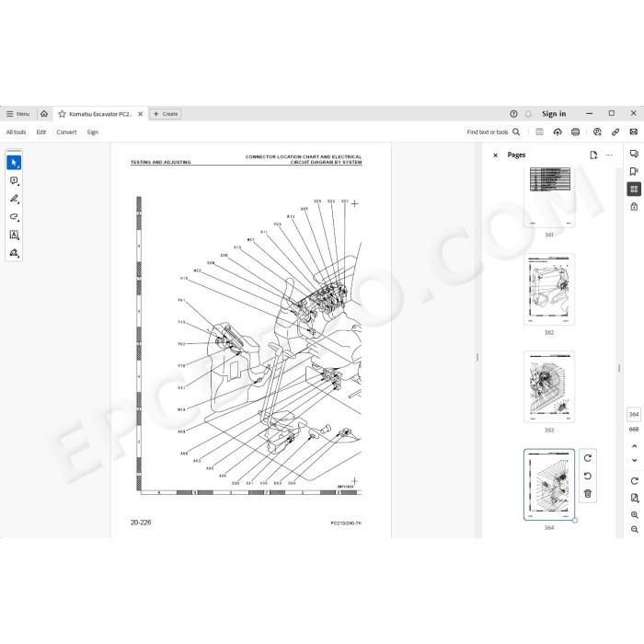Click the Create button
This screenshot has height=644, width=644.
(166, 114)
